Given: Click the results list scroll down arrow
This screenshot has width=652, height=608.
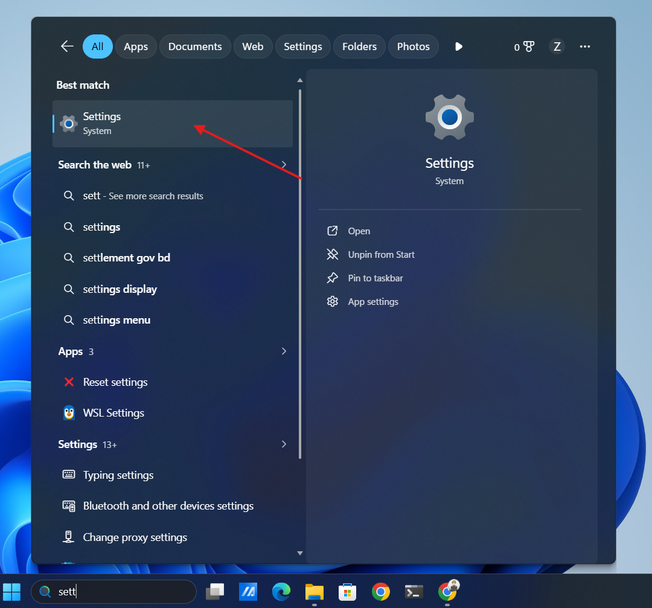Looking at the screenshot, I should 300,553.
